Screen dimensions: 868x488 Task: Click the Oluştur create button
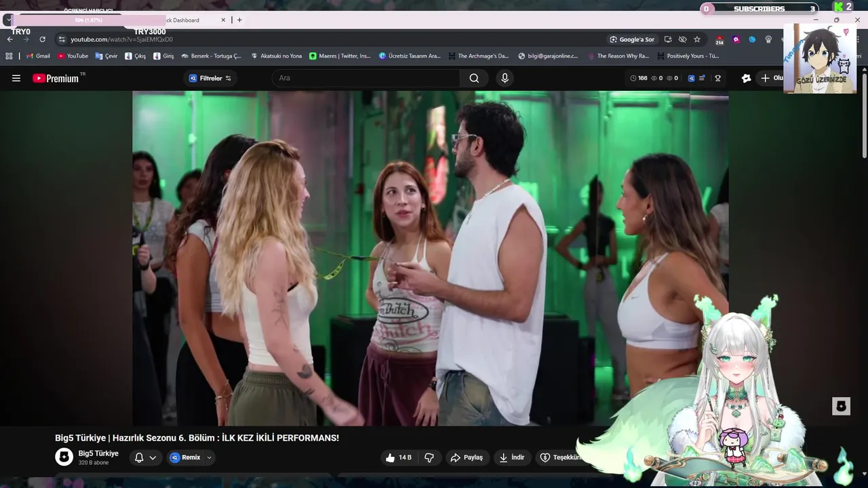(x=772, y=78)
